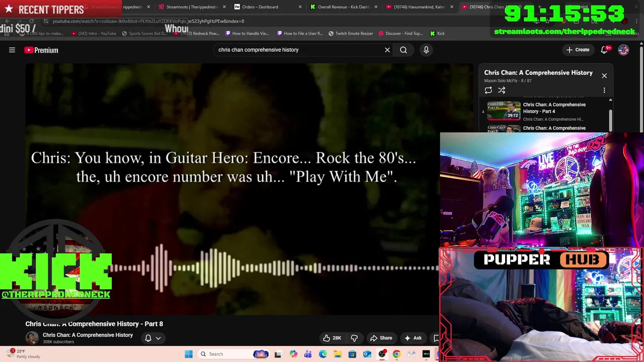Close the Orders – Dashboard tab

[x=300, y=7]
